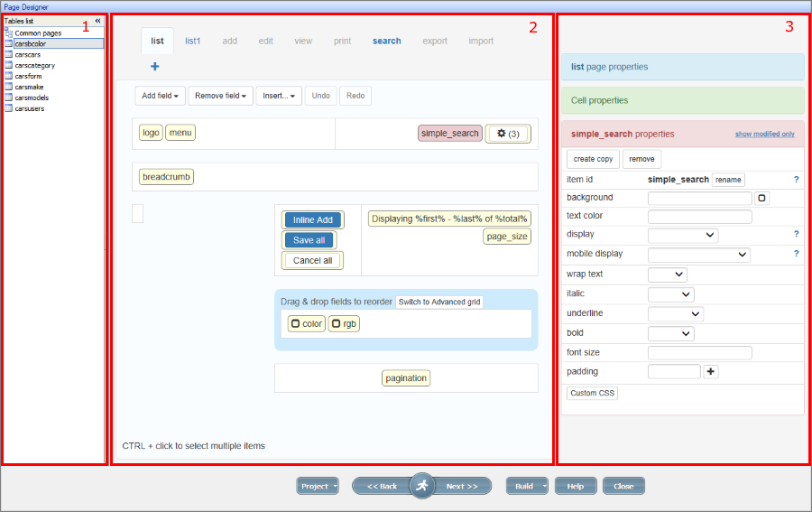Select the carscars table icon
812x512 pixels.
pyautogui.click(x=8, y=54)
